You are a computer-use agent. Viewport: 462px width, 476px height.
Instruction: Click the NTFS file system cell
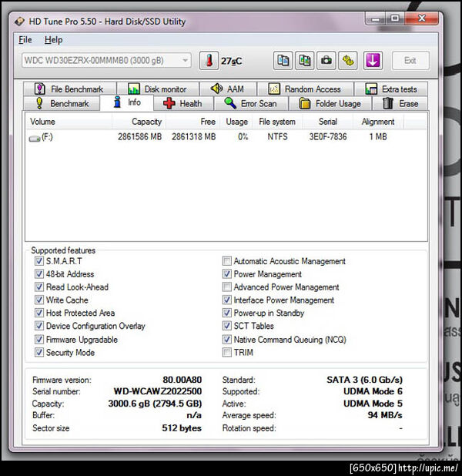pos(277,137)
